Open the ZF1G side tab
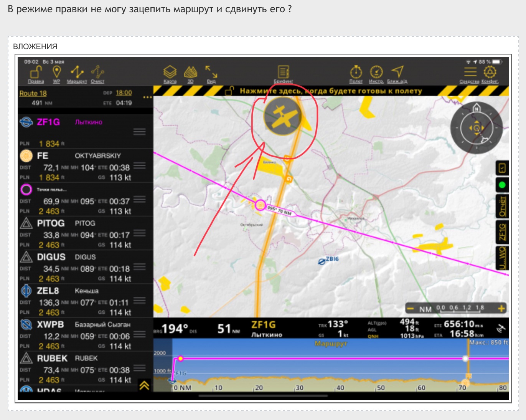Image resolution: width=526 pixels, height=420 pixels. [x=502, y=232]
